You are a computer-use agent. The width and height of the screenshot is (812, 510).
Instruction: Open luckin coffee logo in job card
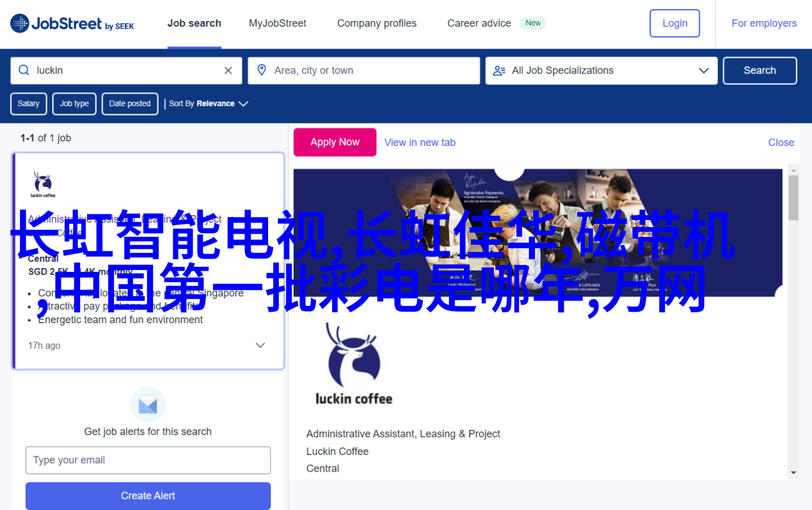tap(44, 184)
